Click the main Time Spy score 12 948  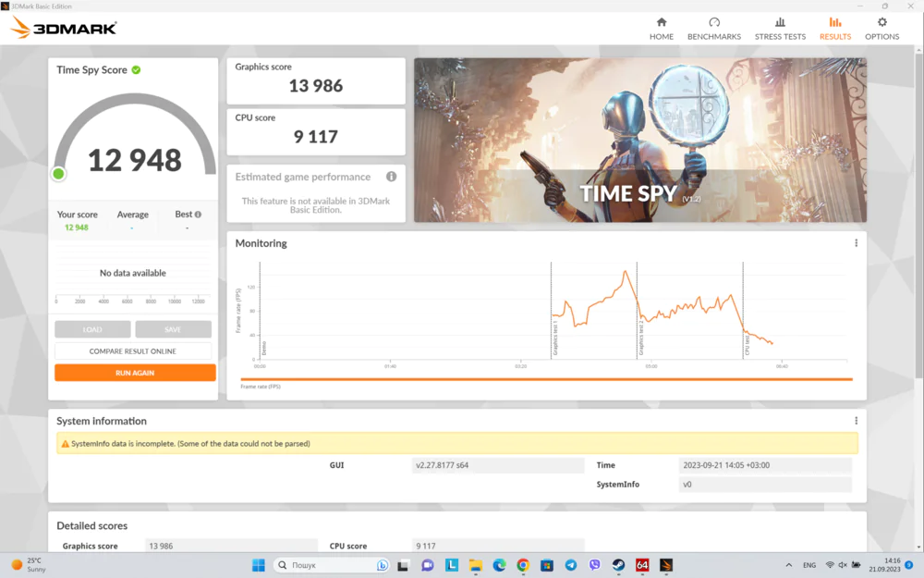[135, 160]
